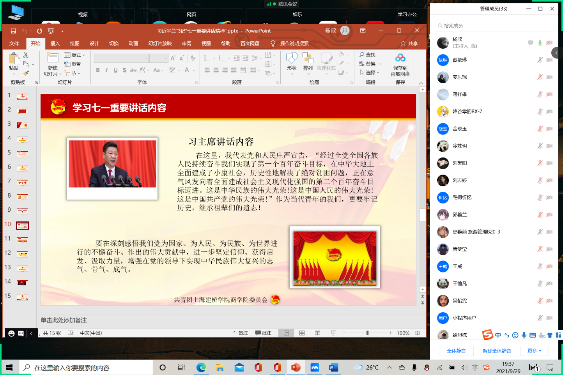The height and width of the screenshot is (375, 563).
Task: Click Mute All (全体静音) button
Action: [456, 351]
